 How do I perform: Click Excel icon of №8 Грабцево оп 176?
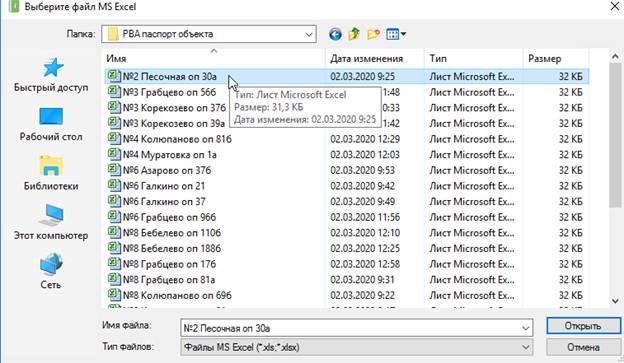pos(114,264)
